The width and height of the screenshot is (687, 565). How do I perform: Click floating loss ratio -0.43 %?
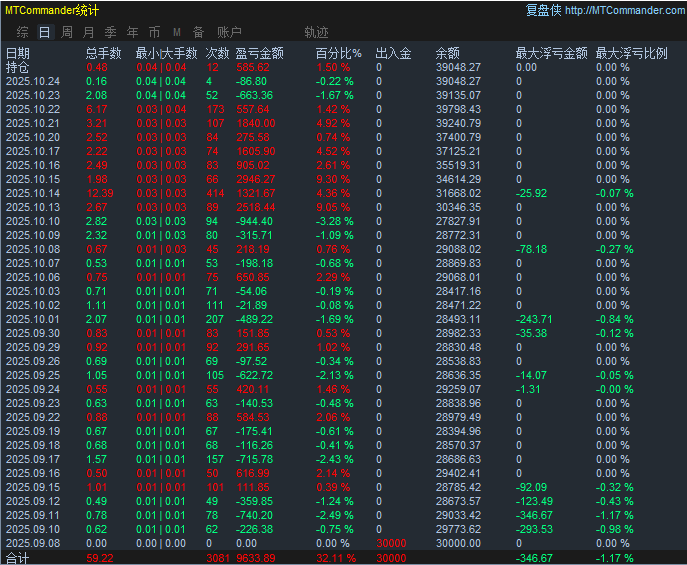615,502
